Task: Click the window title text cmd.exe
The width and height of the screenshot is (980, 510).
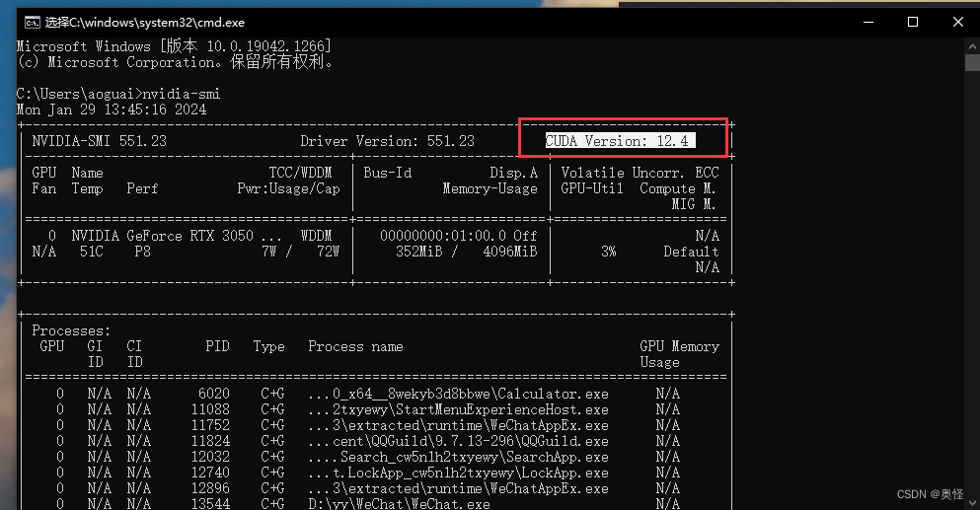Action: pos(145,23)
